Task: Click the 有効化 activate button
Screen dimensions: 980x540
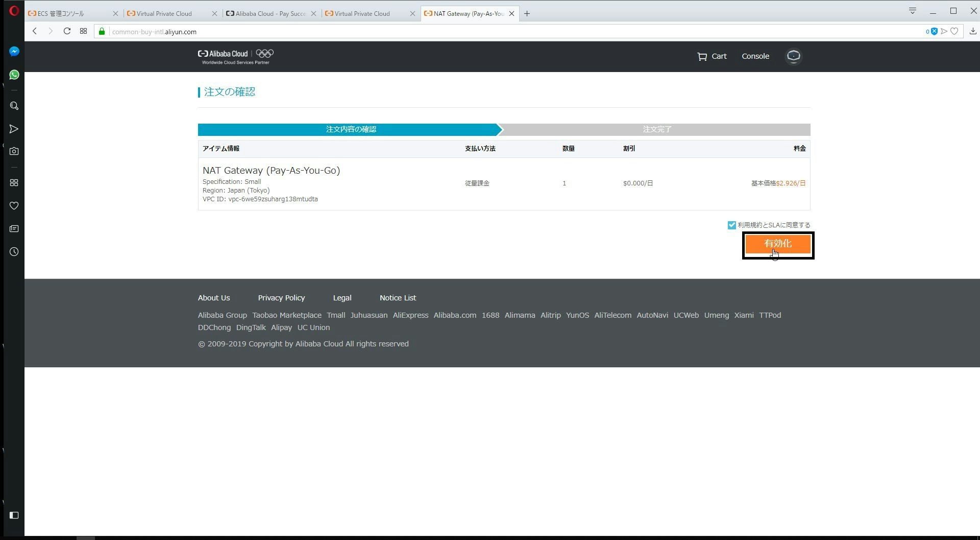Action: pyautogui.click(x=778, y=244)
